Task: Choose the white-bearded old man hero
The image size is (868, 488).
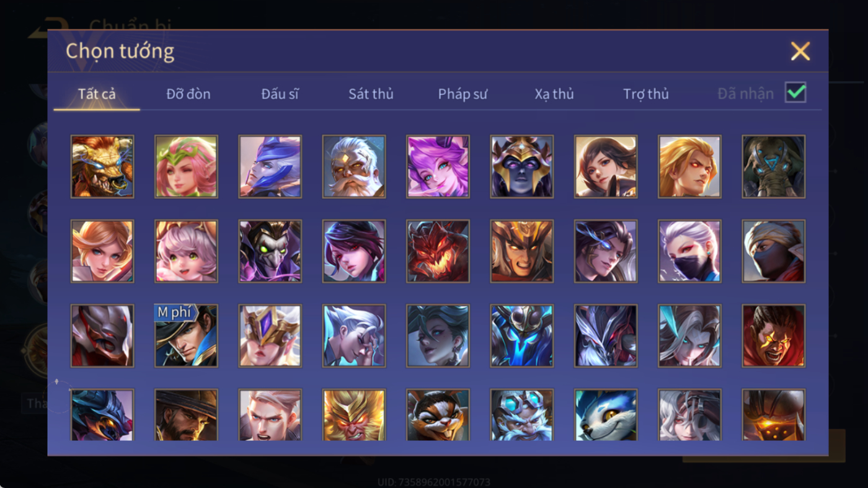Action: click(x=354, y=167)
